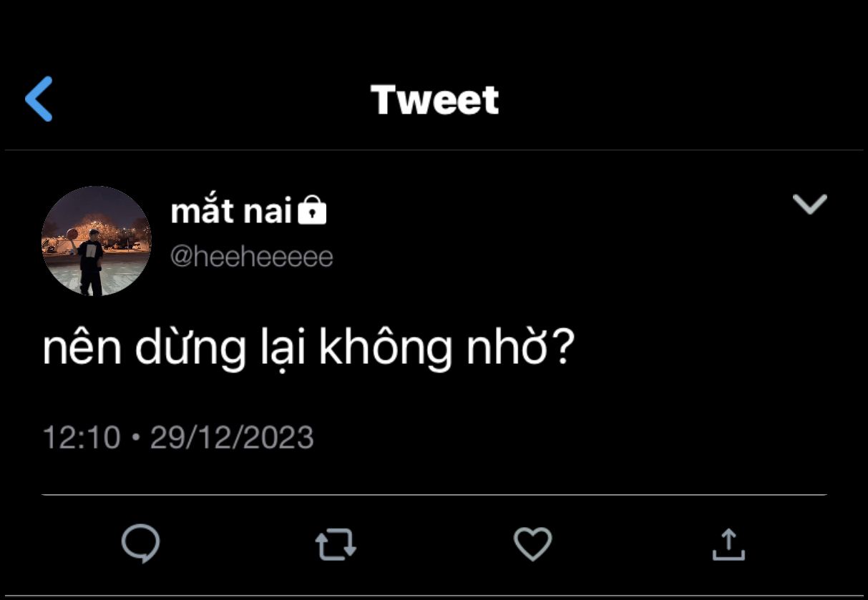868x600 pixels.
Task: Click the date 29/12/2023
Action: [232, 437]
